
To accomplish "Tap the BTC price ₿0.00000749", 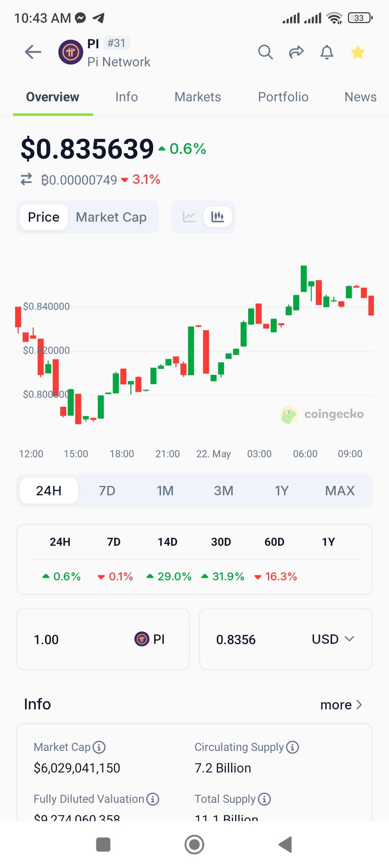I will [x=79, y=180].
